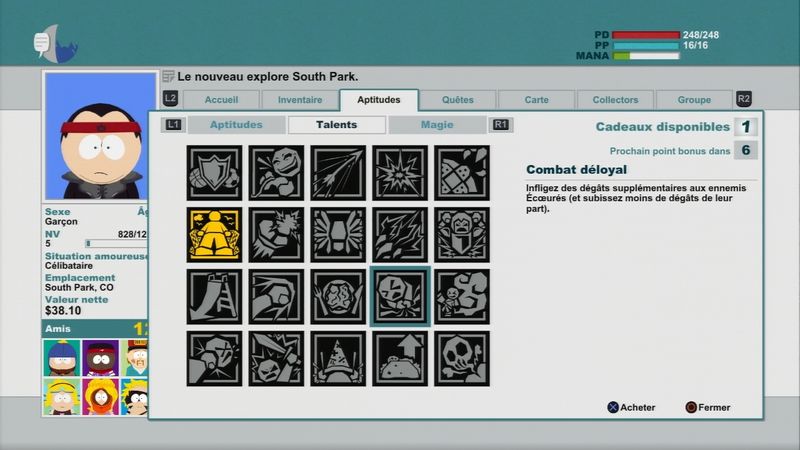
Task: Open Kenny's orange parka friend thumbnail
Action: point(101,396)
